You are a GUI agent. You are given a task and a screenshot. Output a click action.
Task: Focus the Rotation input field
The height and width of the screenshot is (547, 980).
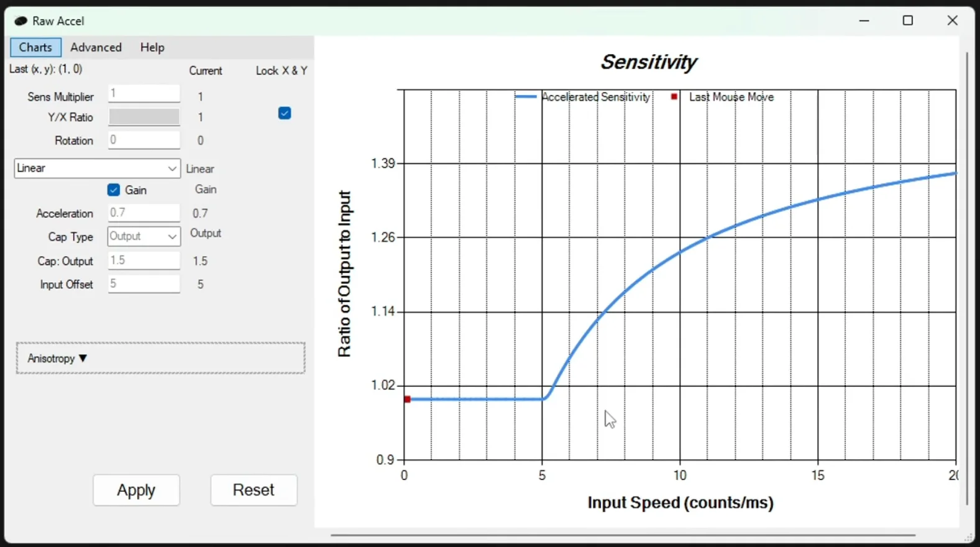pos(144,140)
